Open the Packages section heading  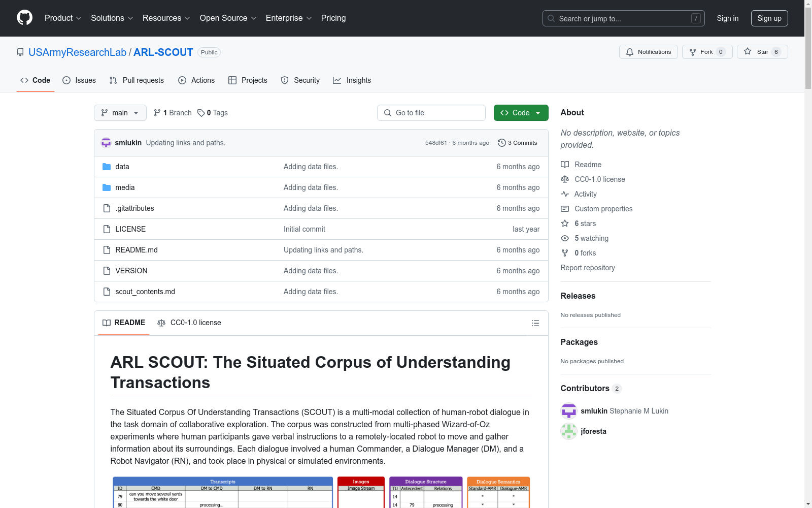tap(579, 342)
